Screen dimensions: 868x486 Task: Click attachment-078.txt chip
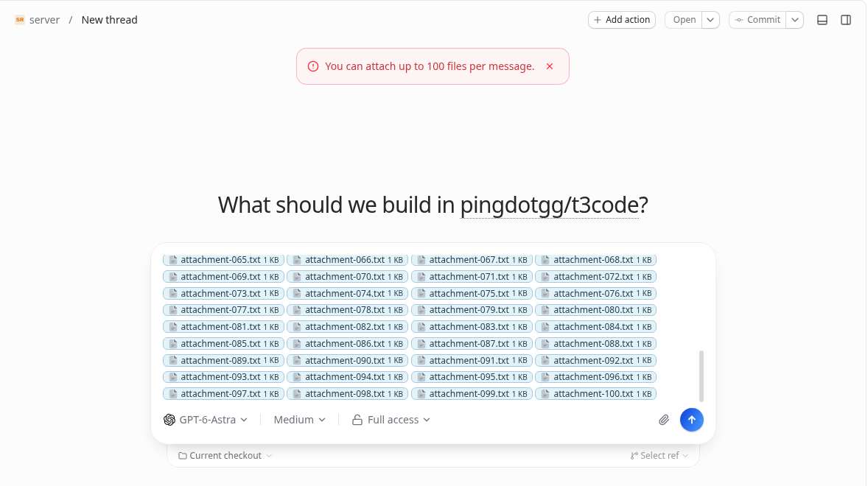(348, 310)
